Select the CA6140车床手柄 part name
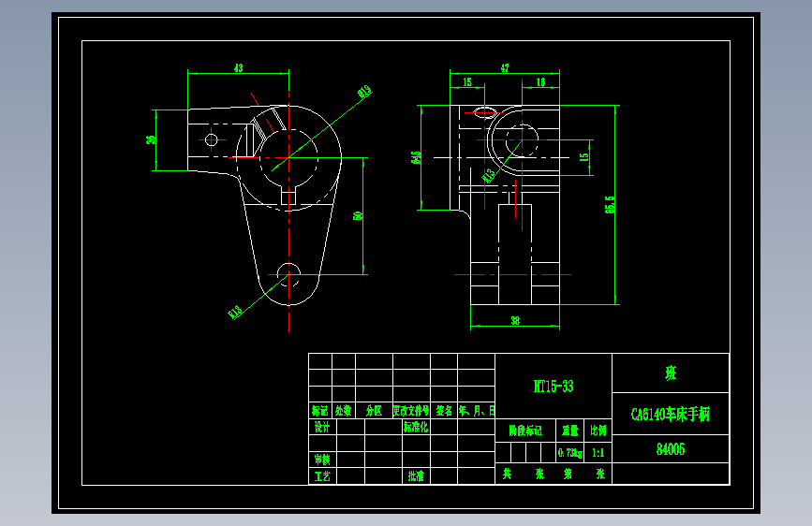The image size is (812, 526). coord(671,415)
